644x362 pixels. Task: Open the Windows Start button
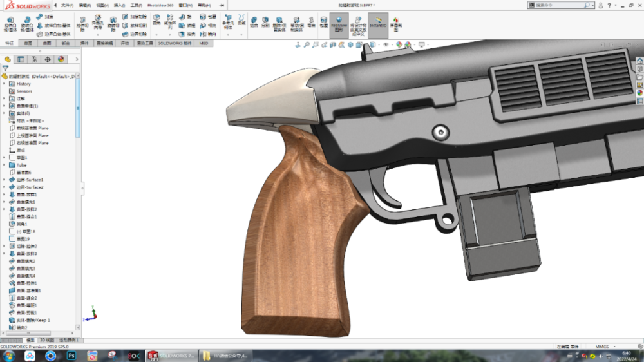click(x=8, y=356)
